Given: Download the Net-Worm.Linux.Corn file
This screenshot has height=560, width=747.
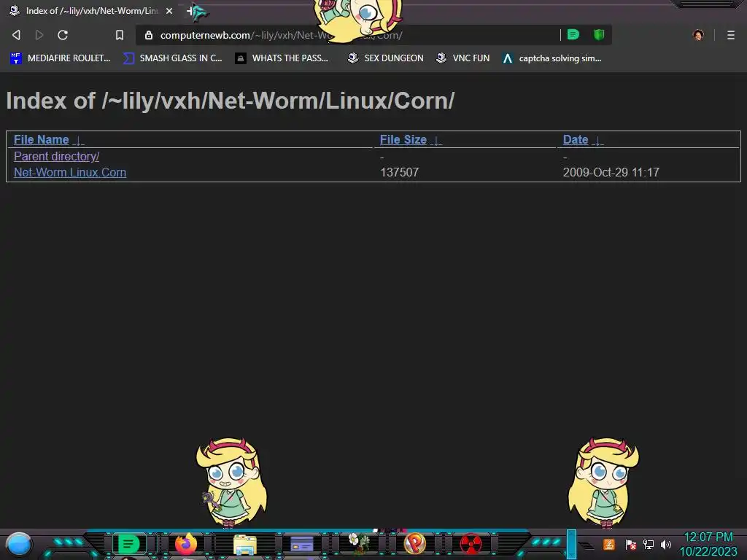Looking at the screenshot, I should tap(70, 172).
